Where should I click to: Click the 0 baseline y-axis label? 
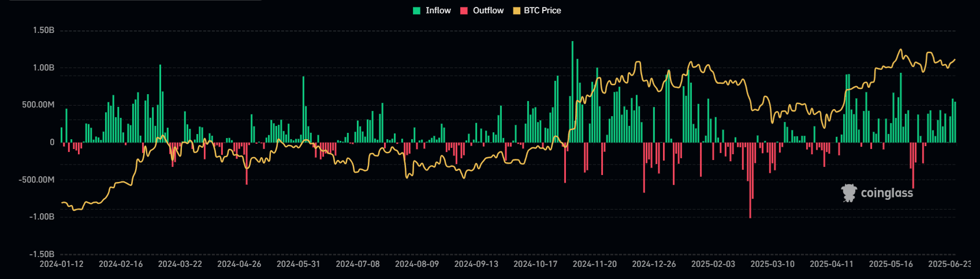[x=52, y=142]
